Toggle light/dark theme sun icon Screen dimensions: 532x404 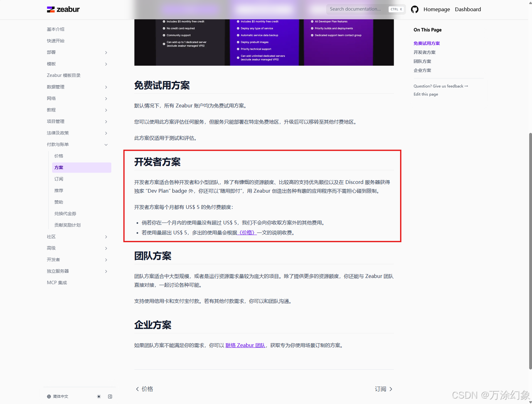99,397
